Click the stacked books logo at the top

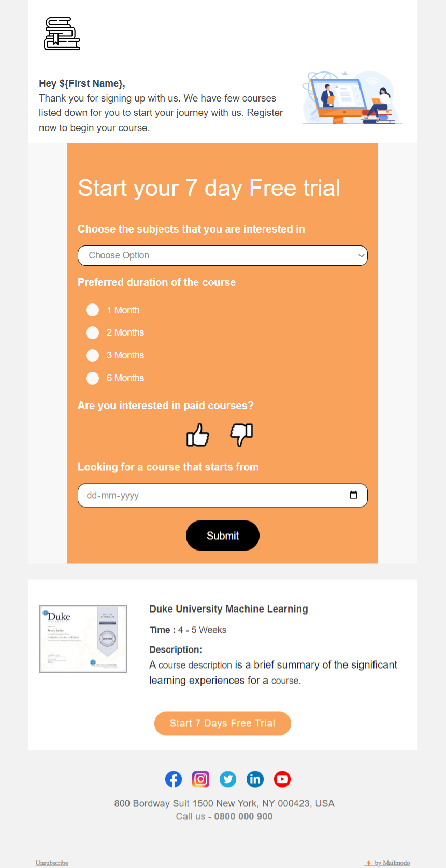pos(62,34)
